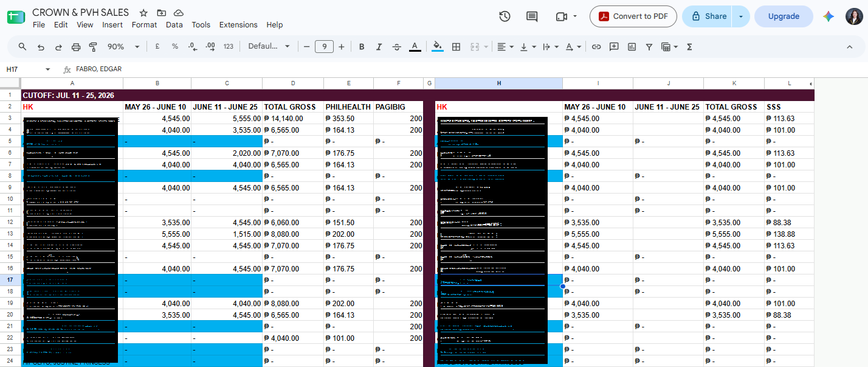Move the document using the folder icon
The image size is (868, 367).
pyautogui.click(x=161, y=13)
